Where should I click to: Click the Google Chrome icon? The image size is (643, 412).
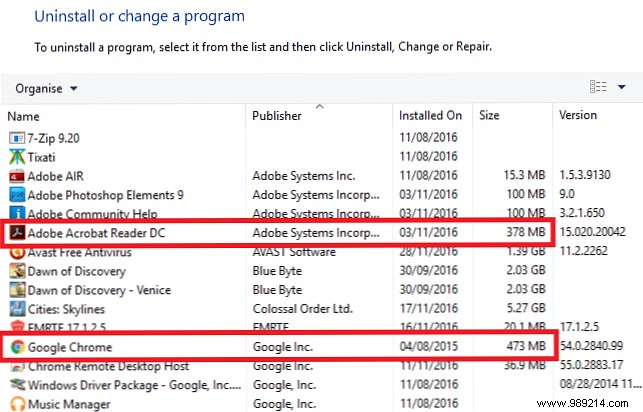pyautogui.click(x=16, y=347)
